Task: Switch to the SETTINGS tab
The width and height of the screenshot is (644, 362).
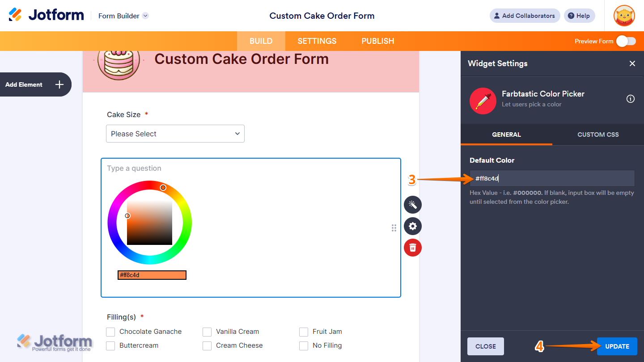Action: (317, 41)
